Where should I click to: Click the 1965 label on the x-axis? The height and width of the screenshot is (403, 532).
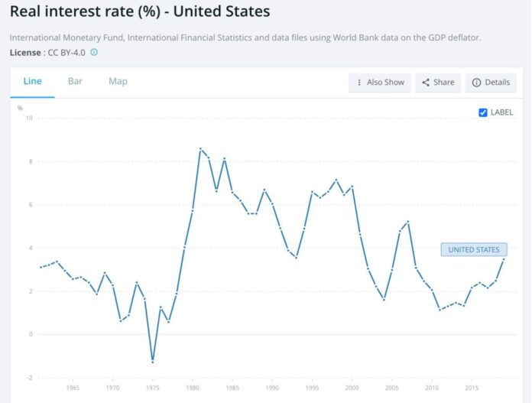pyautogui.click(x=73, y=388)
